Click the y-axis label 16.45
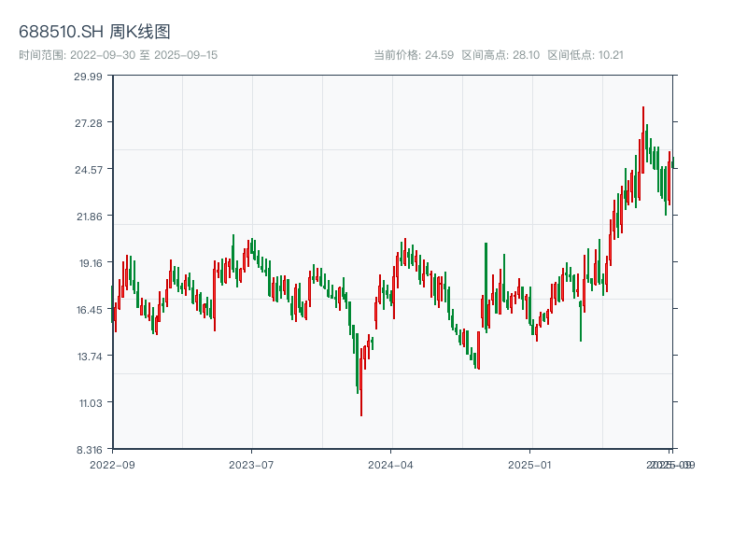This screenshot has height=560, width=747. (x=90, y=310)
